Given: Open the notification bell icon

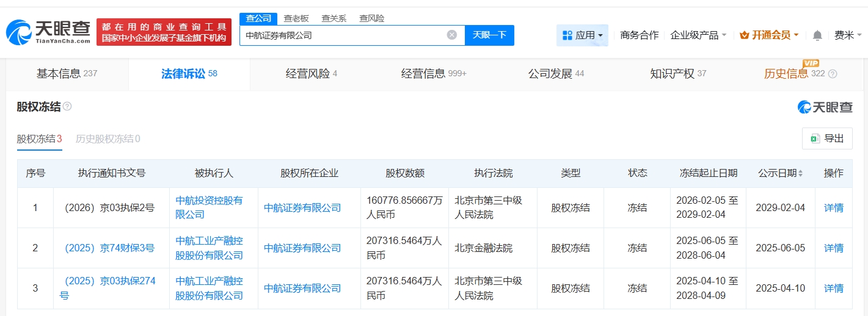Looking at the screenshot, I should pos(817,35).
